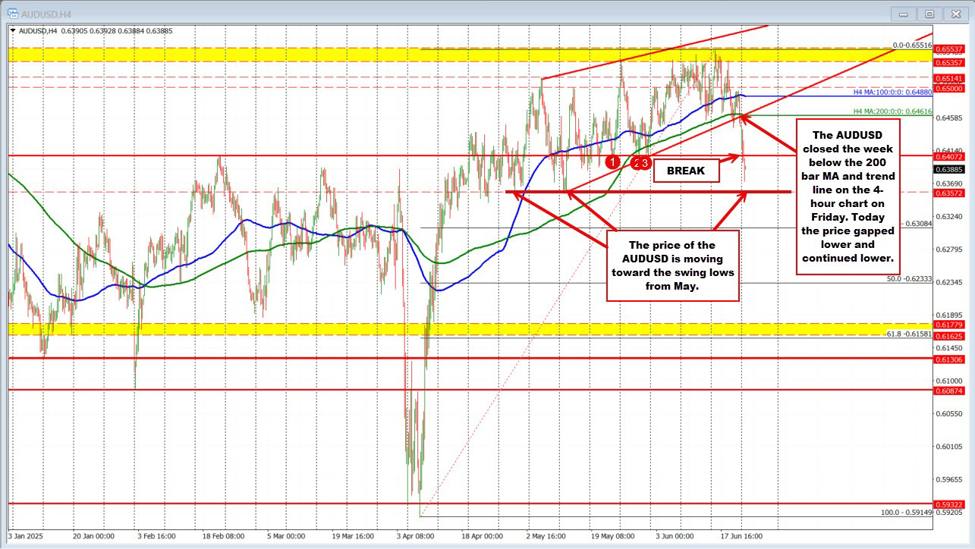Expand the triangle beside the AUDUSD,H4 symbol label

coord(11,31)
